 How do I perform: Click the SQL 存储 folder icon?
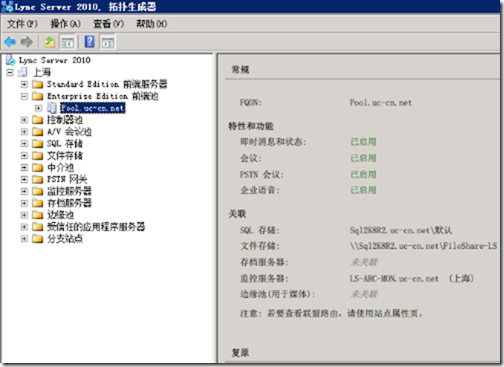pos(37,144)
